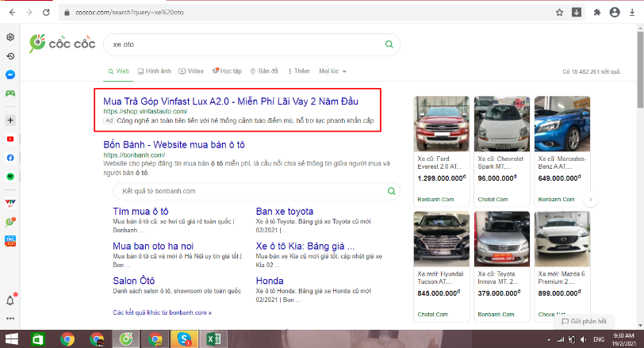Click the Hyundai Tucson car thumbnail

pyautogui.click(x=442, y=239)
